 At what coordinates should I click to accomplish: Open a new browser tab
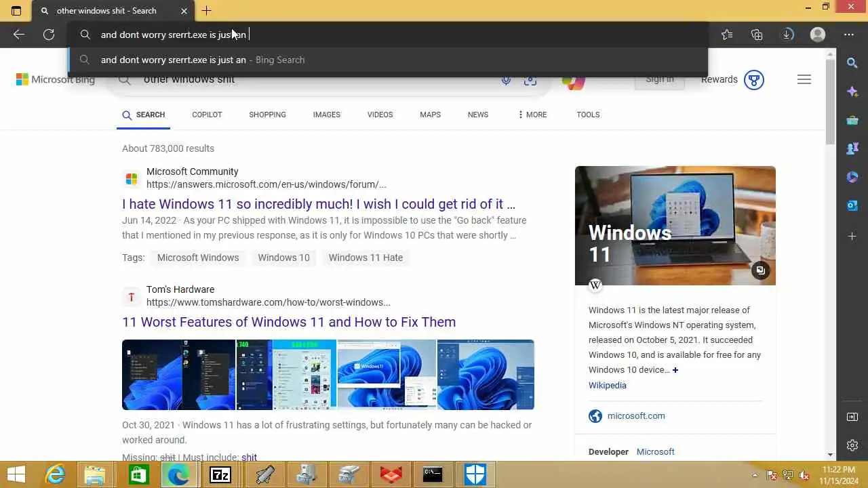click(x=207, y=11)
